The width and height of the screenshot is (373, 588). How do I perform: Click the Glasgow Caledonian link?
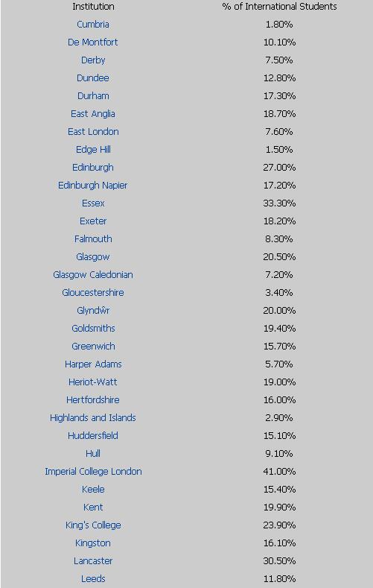click(x=93, y=275)
